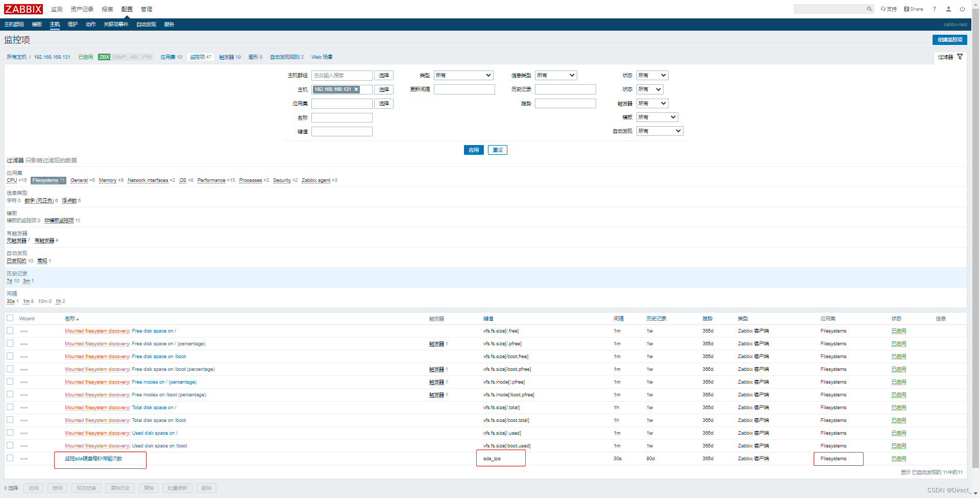980x498 pixels.
Task: Select the Filesystems 11 subfilter tag
Action: (x=48, y=180)
